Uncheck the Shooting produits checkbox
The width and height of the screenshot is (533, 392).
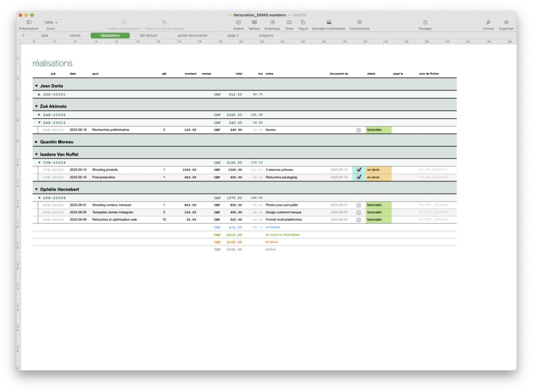coord(359,170)
